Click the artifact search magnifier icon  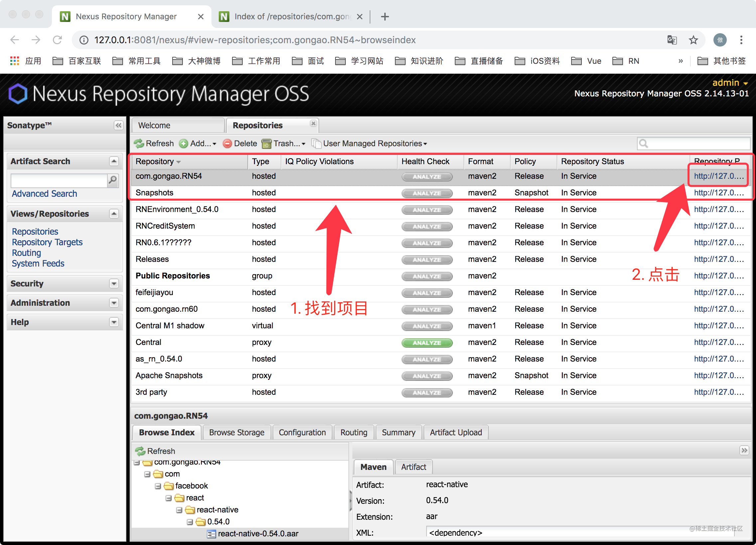coord(113,180)
